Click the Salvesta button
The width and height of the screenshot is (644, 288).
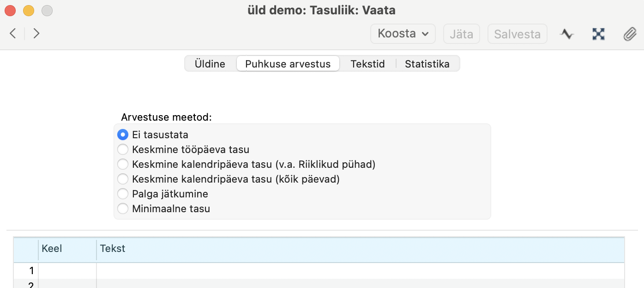click(x=517, y=34)
